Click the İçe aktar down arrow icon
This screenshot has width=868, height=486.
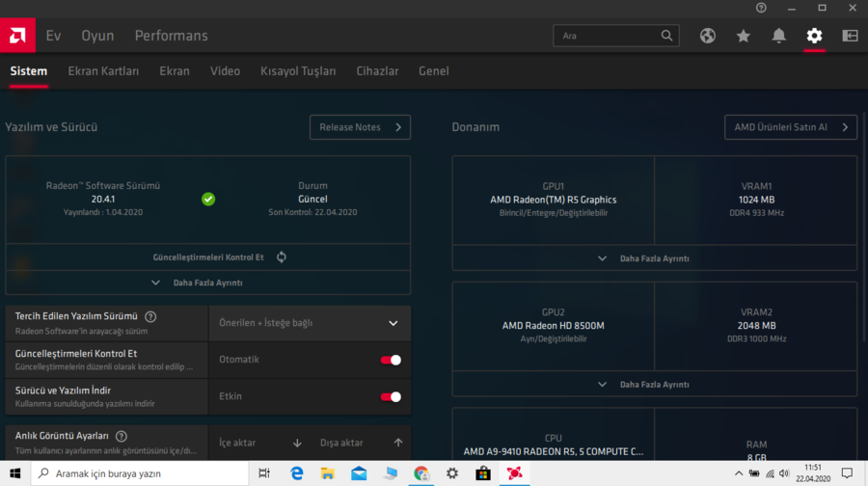click(297, 443)
